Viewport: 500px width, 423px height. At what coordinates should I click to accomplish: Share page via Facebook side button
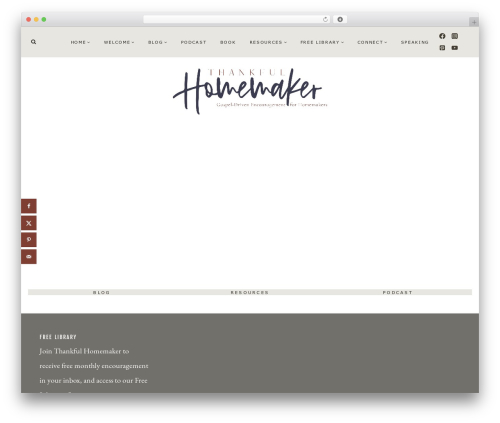point(29,206)
